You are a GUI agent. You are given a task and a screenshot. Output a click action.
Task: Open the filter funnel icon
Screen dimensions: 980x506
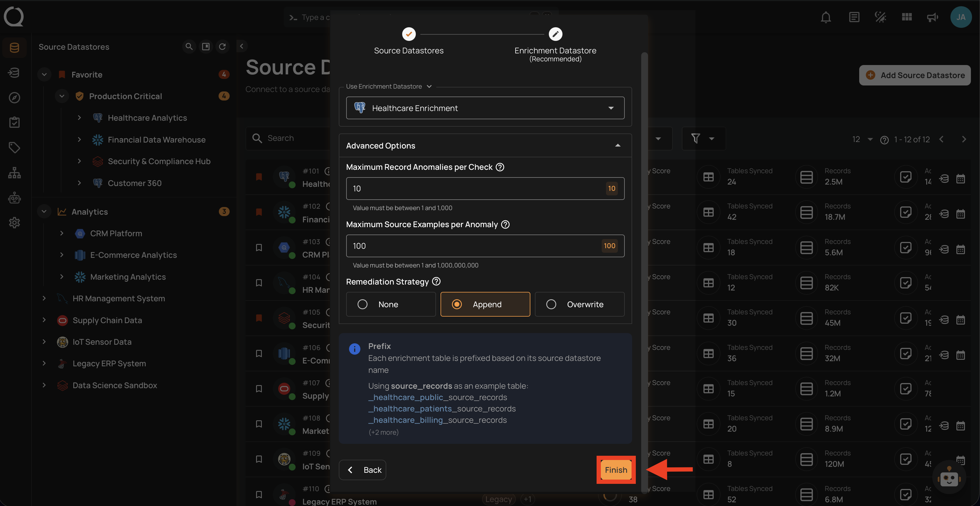695,138
